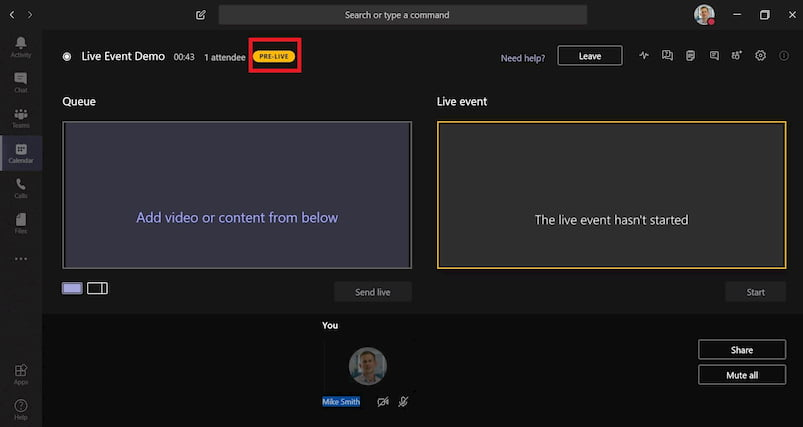This screenshot has height=427, width=803.
Task: Open the meeting chat icon
Action: (x=714, y=56)
